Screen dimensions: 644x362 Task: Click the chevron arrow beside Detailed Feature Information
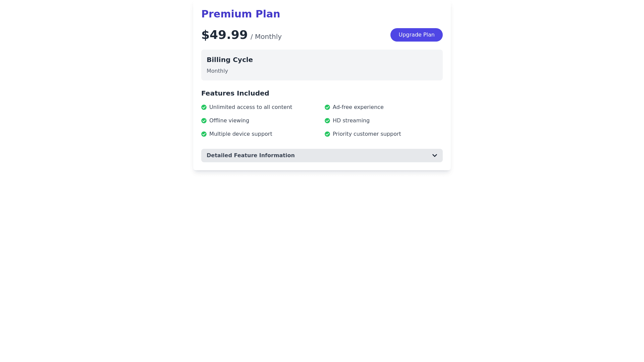(434, 156)
